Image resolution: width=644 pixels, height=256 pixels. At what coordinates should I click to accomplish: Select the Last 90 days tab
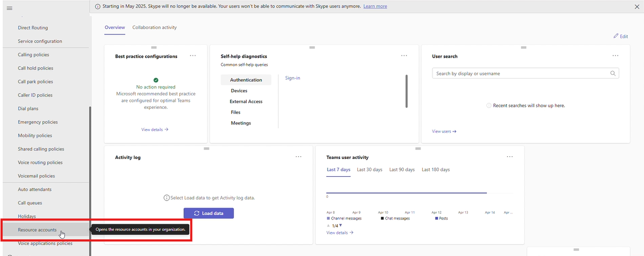coord(402,169)
